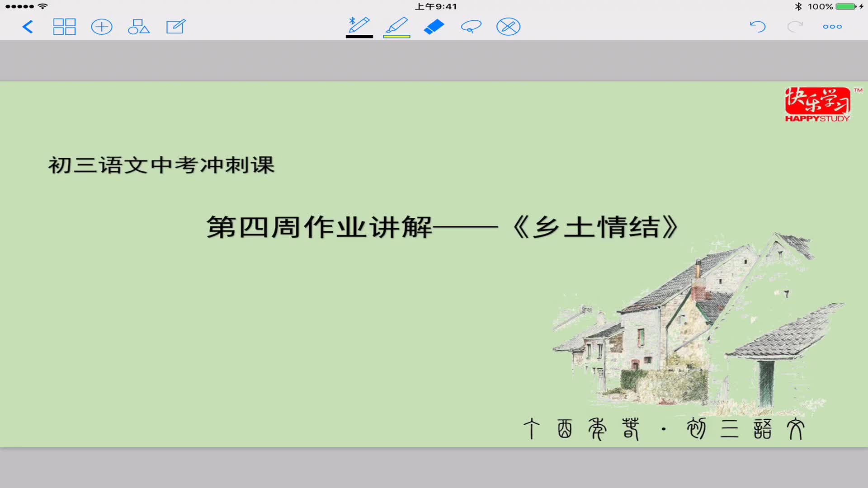868x488 pixels.
Task: Navigate back with the chevron
Action: point(27,27)
